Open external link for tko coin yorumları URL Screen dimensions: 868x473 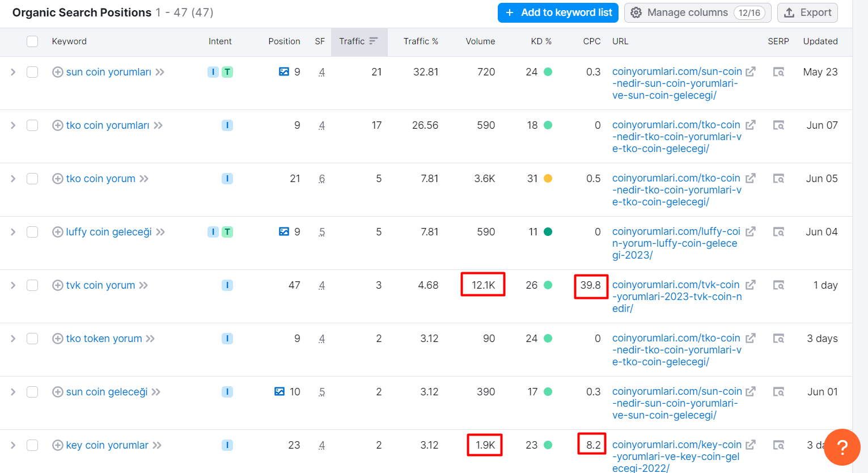click(751, 125)
